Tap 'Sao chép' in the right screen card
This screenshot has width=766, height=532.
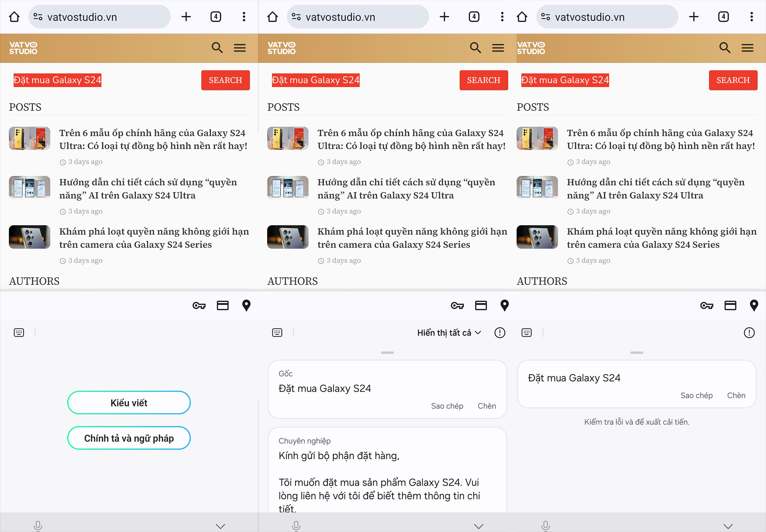click(696, 395)
